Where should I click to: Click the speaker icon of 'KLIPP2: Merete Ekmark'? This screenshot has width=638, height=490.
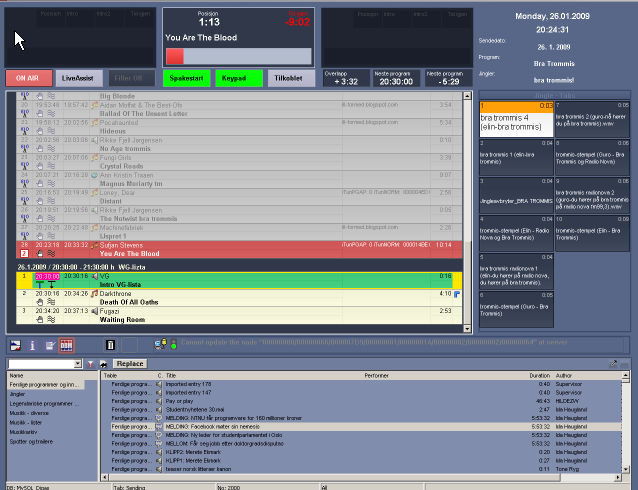coord(159,452)
